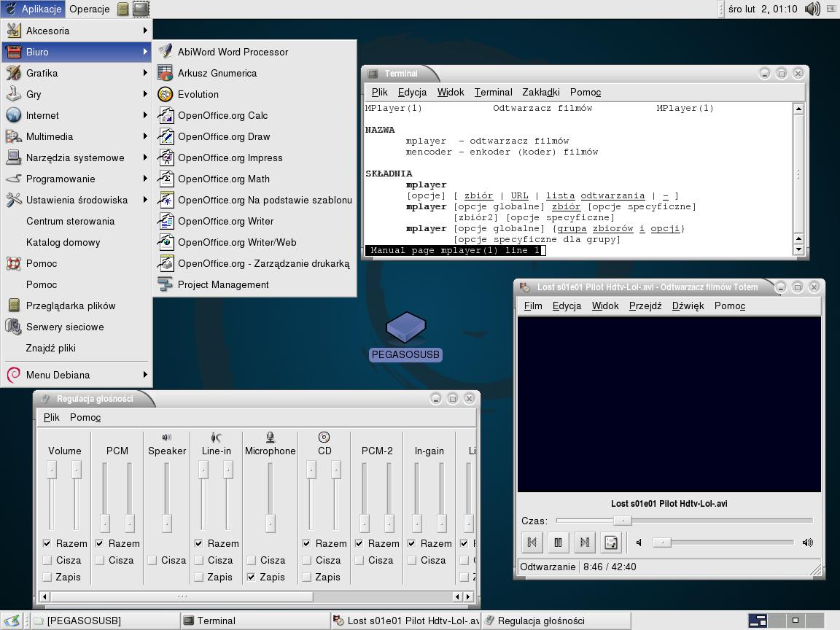Open OpenOffice.org Na podstawie szablonu
Image resolution: width=840 pixels, height=630 pixels.
coord(255,200)
